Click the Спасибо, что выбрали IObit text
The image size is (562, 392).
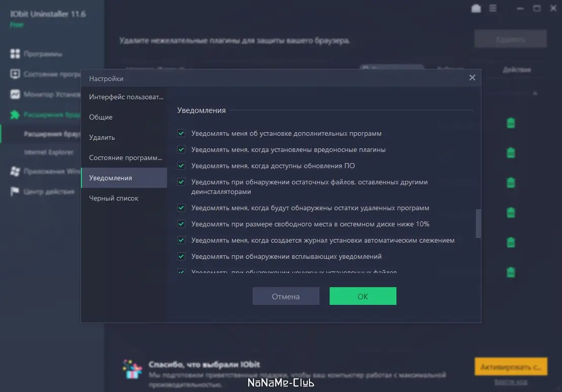pos(205,364)
